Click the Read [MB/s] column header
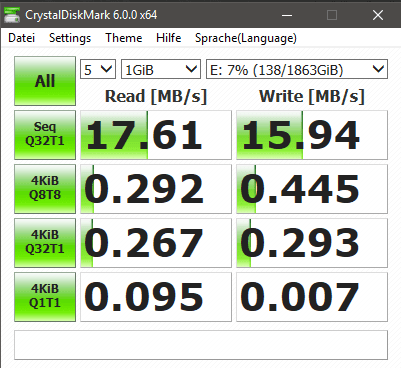Image resolution: width=401 pixels, height=368 pixels. [156, 96]
